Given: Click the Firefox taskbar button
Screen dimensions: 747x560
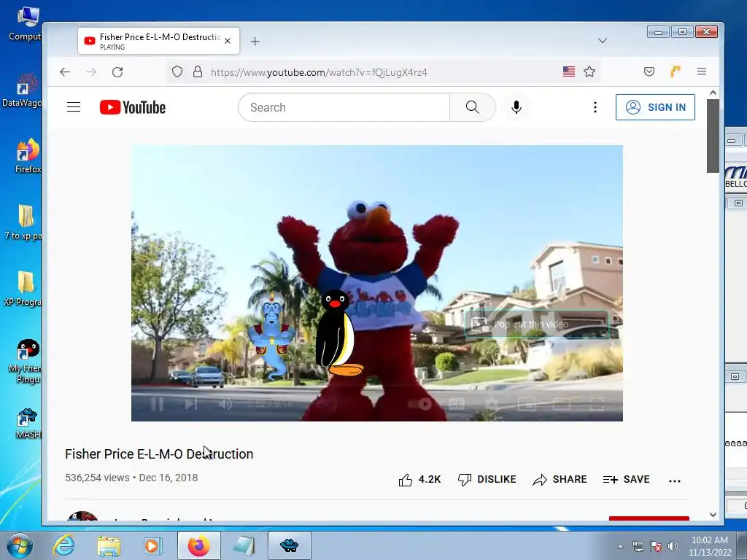Looking at the screenshot, I should pyautogui.click(x=198, y=545).
